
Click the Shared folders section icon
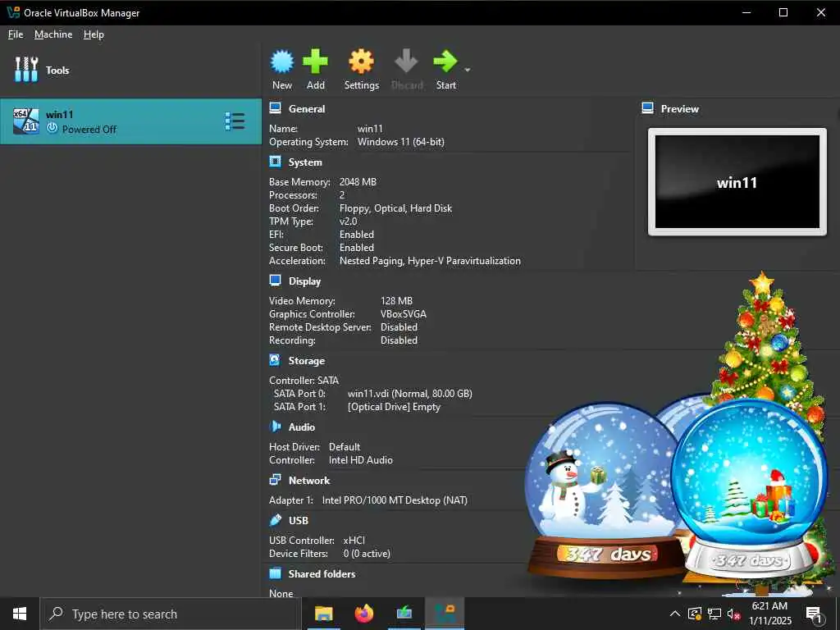tap(276, 573)
